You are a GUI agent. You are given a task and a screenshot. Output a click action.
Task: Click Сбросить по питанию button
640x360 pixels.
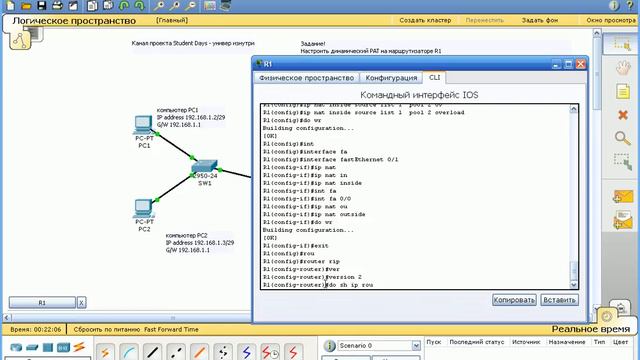107,329
